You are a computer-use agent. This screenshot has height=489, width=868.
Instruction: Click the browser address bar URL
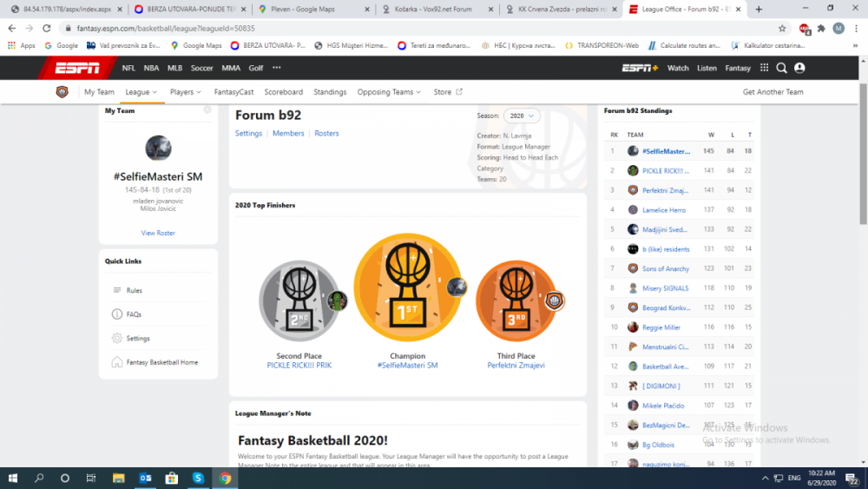[347, 28]
